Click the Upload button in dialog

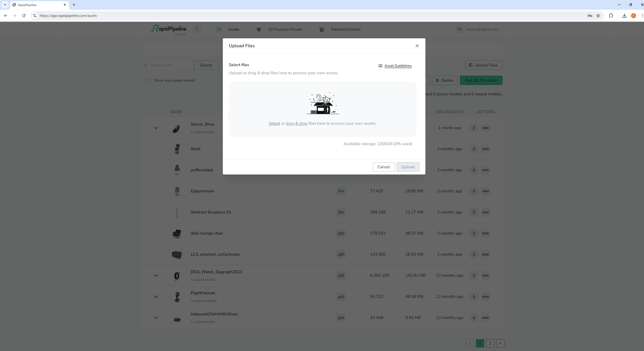pos(408,167)
